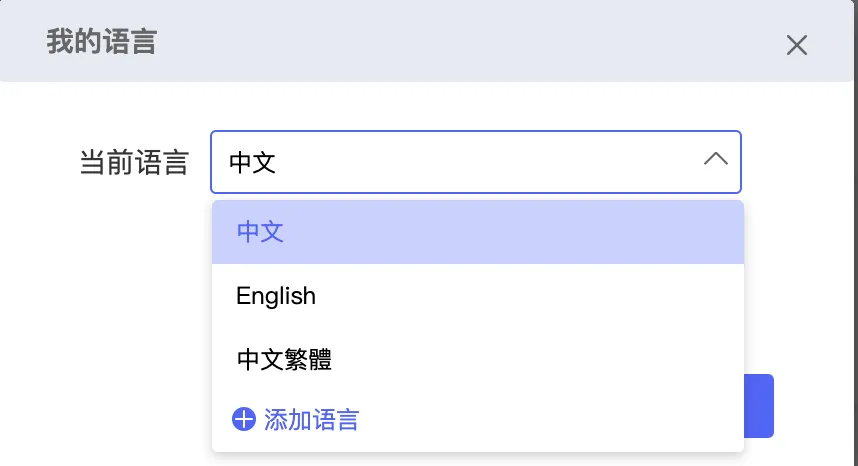858x466 pixels.
Task: Add a new language via 添加语言
Action: [x=311, y=419]
